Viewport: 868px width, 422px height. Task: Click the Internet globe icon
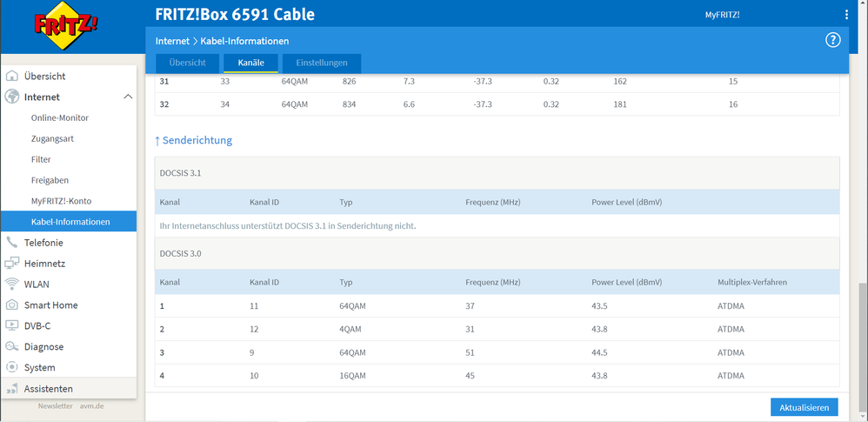(12, 97)
